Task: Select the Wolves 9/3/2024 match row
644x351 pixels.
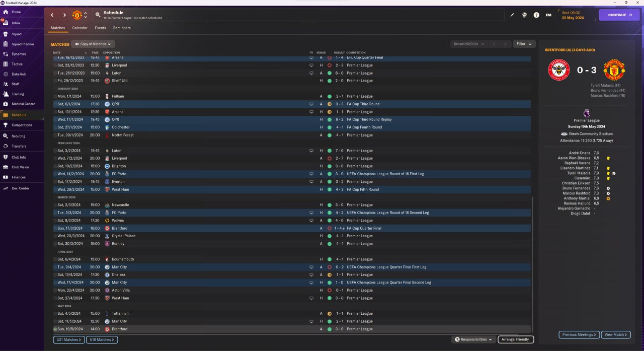Action: (292, 221)
